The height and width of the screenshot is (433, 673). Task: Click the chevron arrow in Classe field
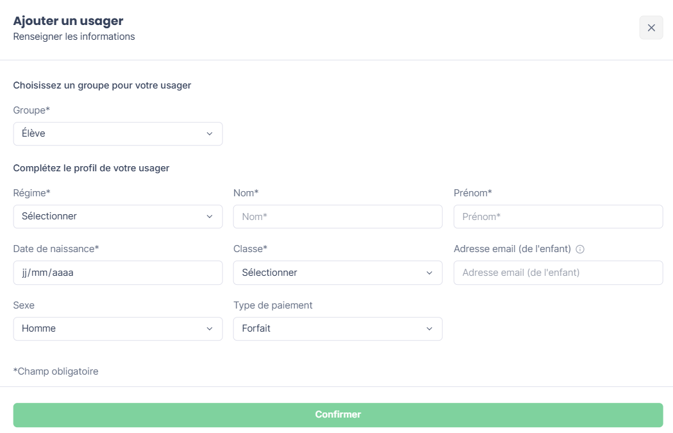tap(429, 273)
